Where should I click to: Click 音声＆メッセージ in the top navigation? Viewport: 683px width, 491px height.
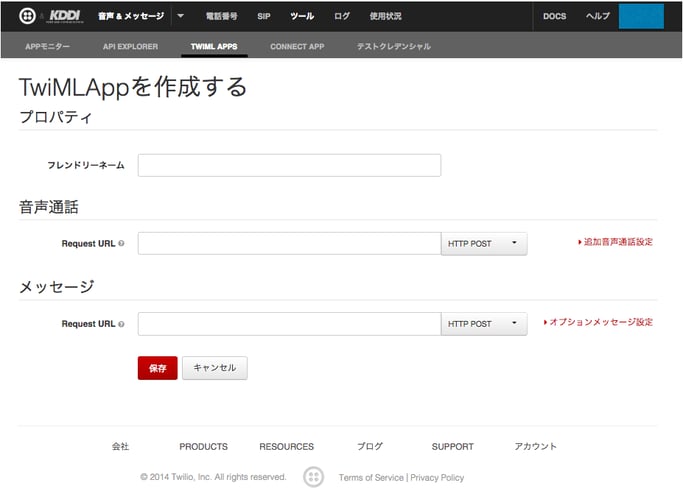point(131,16)
